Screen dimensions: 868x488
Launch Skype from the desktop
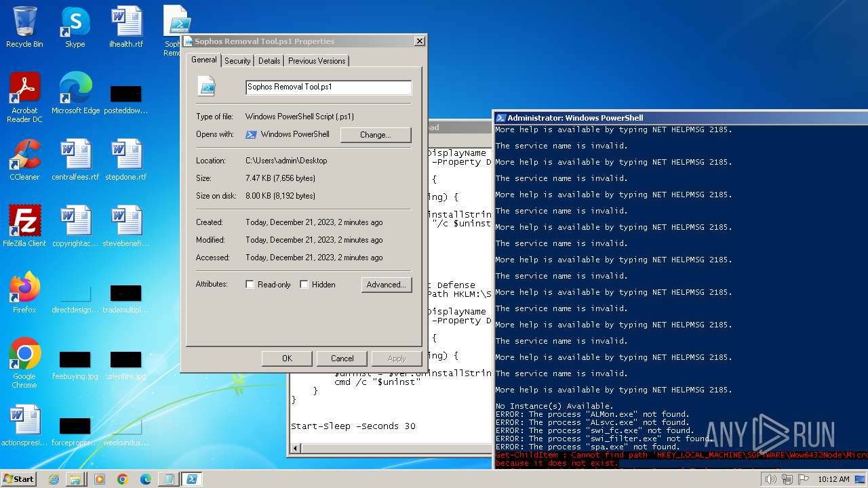(75, 27)
